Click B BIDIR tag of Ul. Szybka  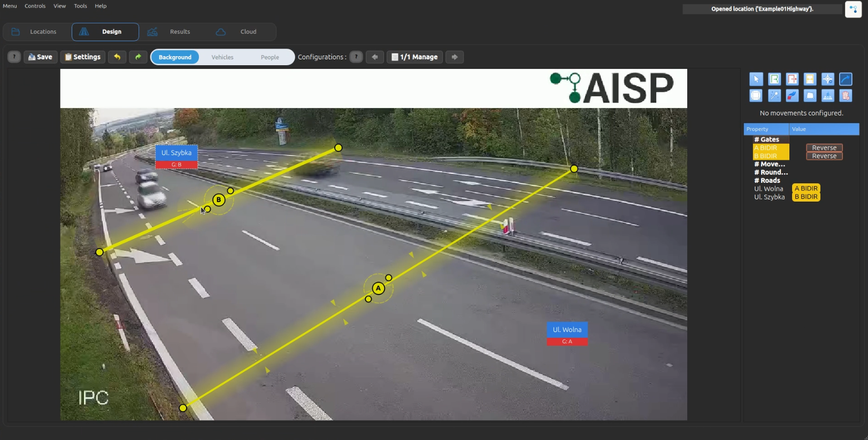pos(806,197)
